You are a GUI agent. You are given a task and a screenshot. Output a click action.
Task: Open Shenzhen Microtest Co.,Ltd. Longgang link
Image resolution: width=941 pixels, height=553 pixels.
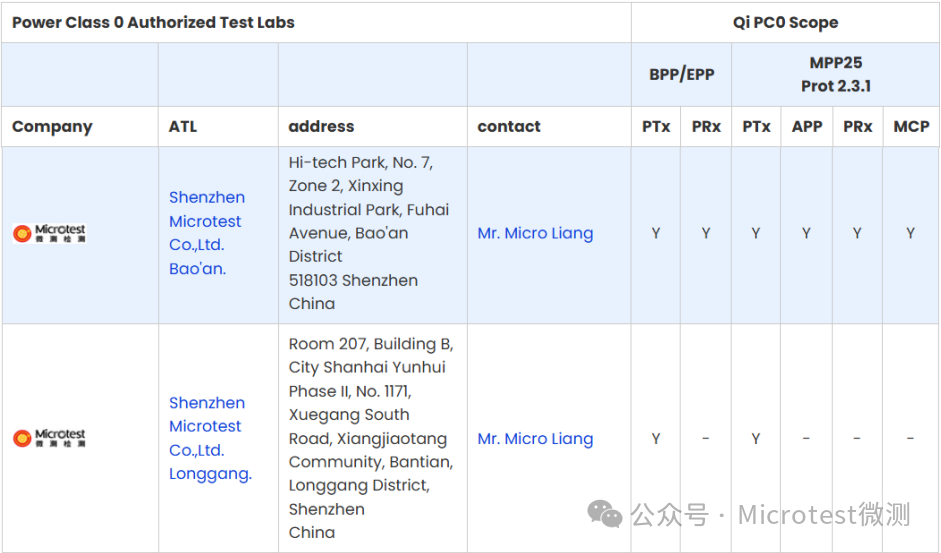(210, 438)
